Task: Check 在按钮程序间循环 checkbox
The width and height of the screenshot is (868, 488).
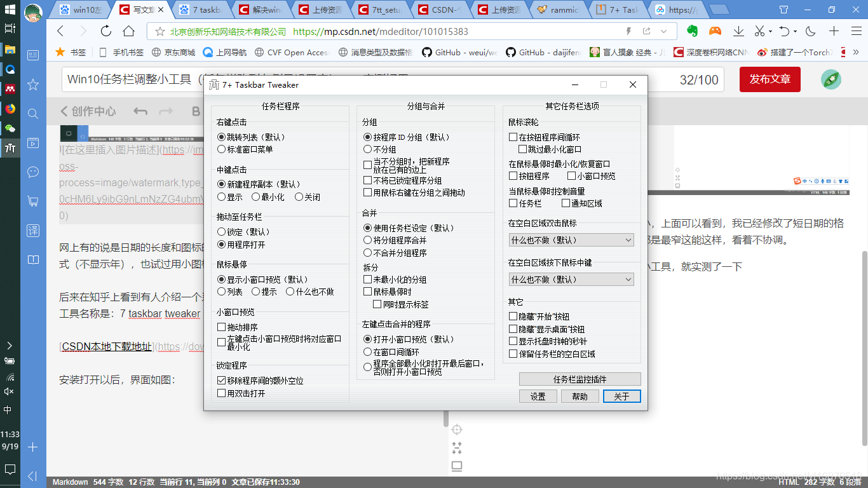Action: tap(545, 137)
